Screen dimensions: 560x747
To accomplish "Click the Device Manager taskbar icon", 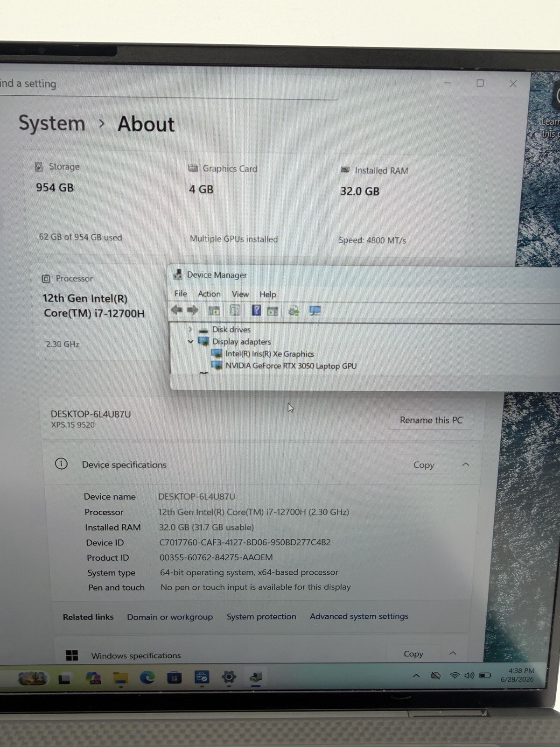I will (256, 677).
